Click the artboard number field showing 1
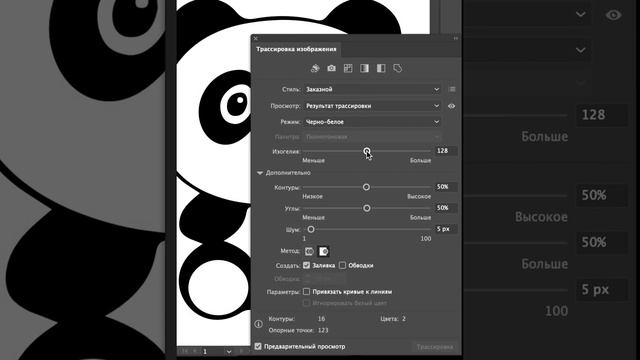This screenshot has height=360, width=640. [x=212, y=351]
